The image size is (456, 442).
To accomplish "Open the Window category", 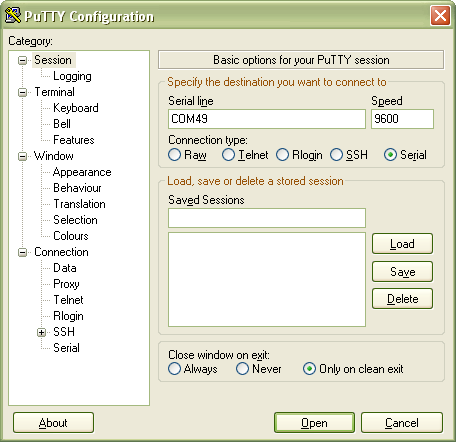I will point(54,156).
